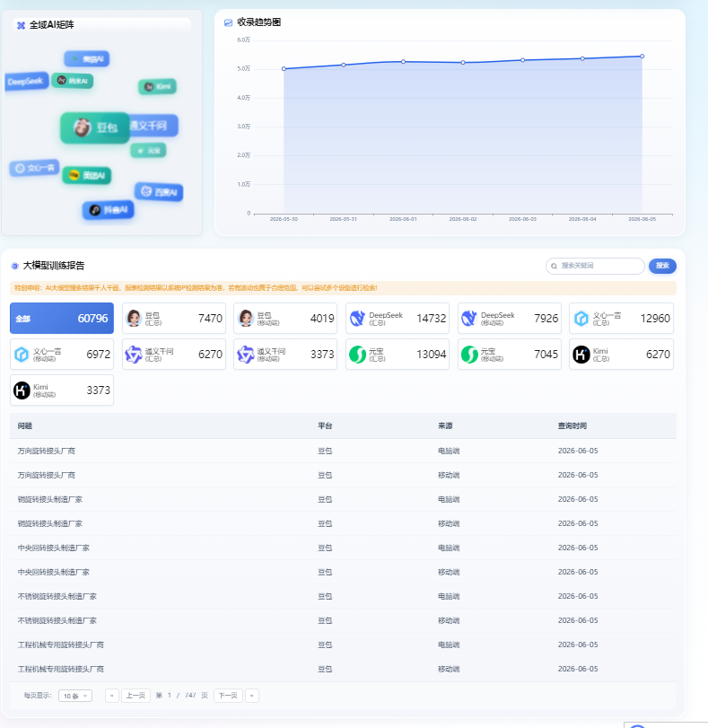Click the 通义千问 (汇总) logo, 6270
This screenshot has width=708, height=728.
point(134,355)
